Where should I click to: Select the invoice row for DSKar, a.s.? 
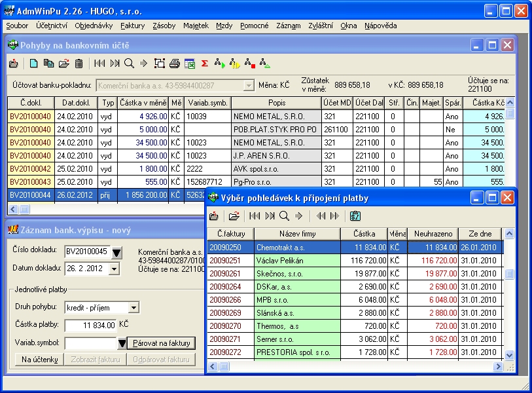pyautogui.click(x=355, y=287)
